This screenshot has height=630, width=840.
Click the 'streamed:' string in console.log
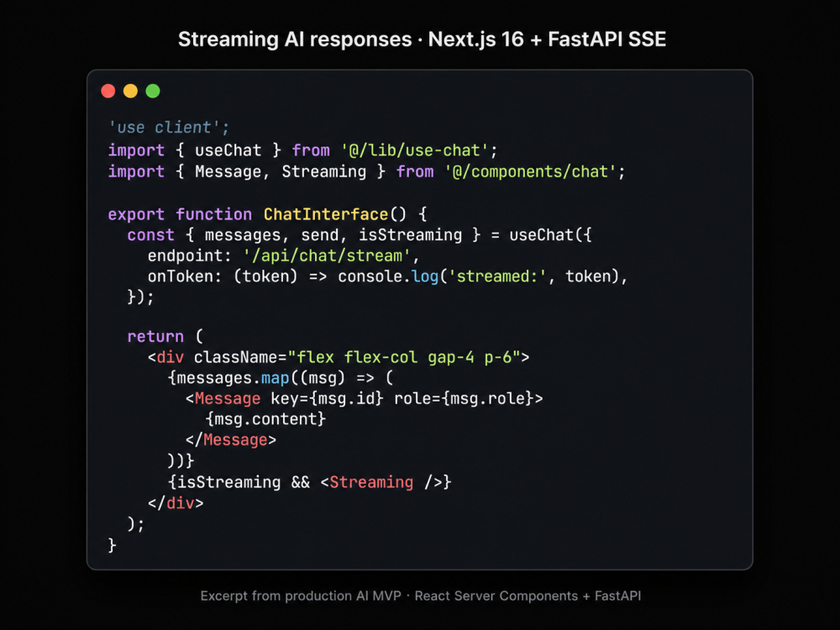[497, 277]
